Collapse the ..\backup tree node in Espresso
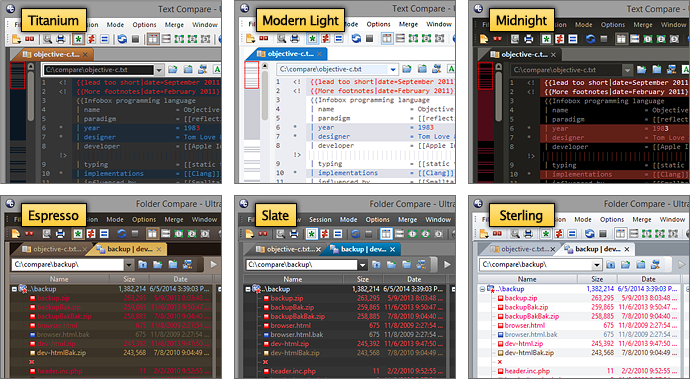The width and height of the screenshot is (690, 381). pyautogui.click(x=15, y=289)
